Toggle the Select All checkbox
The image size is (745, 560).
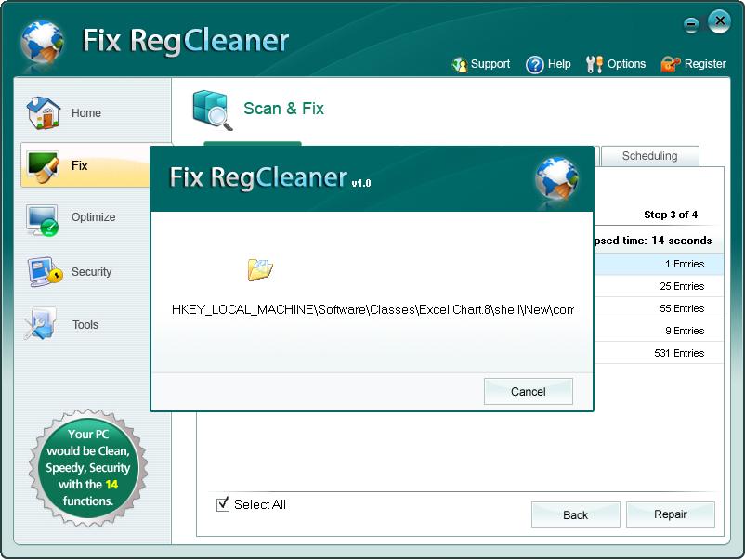pyautogui.click(x=223, y=504)
